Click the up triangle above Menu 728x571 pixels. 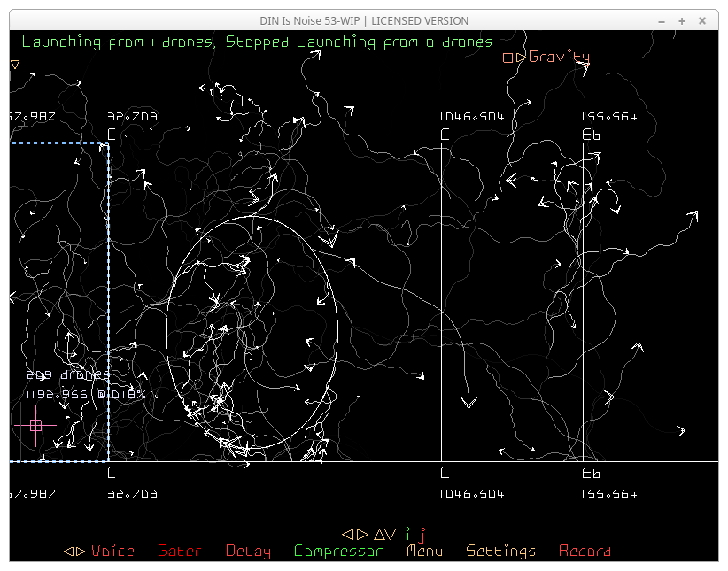pos(379,534)
